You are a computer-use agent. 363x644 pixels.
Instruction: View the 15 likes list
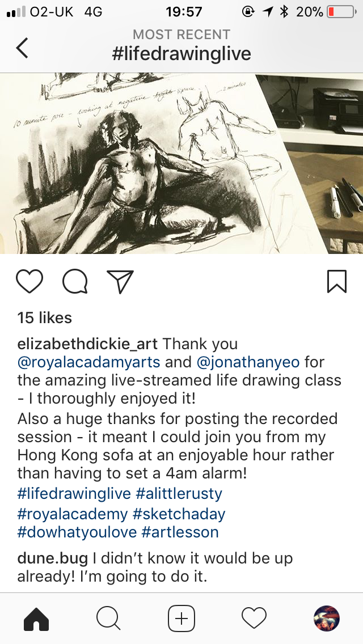[44, 317]
